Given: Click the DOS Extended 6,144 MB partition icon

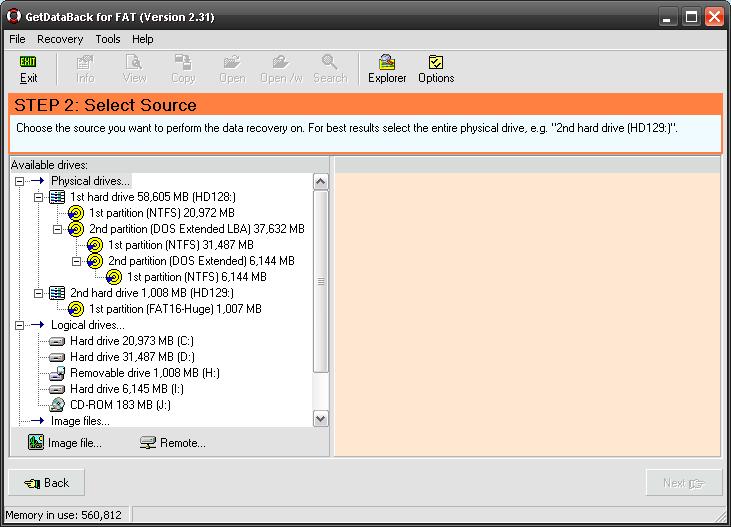Looking at the screenshot, I should [95, 261].
